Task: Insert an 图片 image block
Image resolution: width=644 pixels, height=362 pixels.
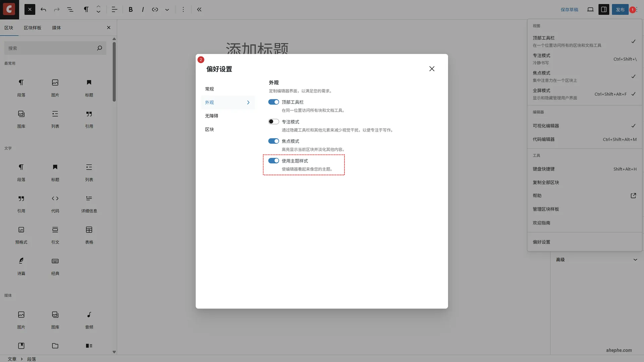Action: tap(55, 83)
